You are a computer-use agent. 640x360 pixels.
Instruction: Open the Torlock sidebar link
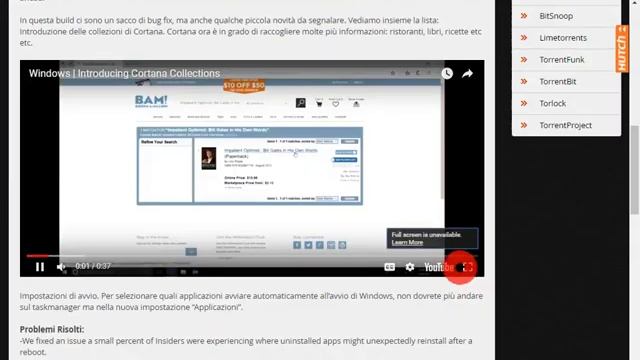click(x=553, y=103)
